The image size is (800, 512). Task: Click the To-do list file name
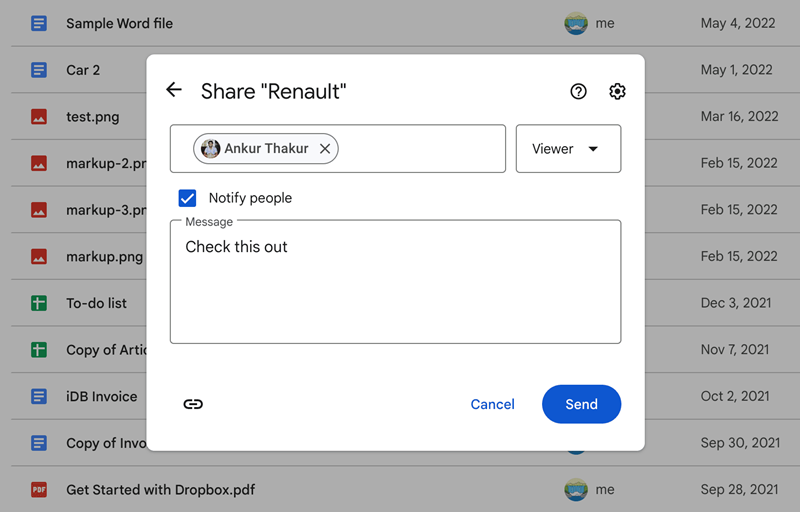96,303
